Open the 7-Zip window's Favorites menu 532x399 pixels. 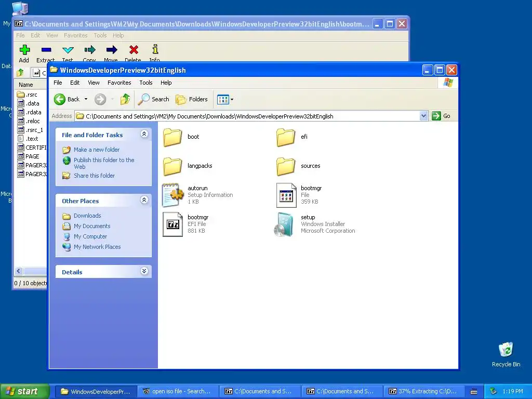[x=76, y=35]
